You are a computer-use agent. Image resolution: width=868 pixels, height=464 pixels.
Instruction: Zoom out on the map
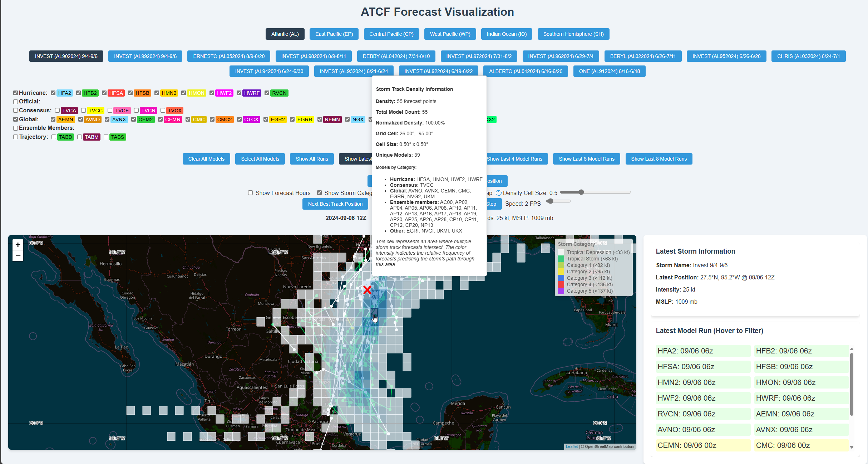click(18, 256)
